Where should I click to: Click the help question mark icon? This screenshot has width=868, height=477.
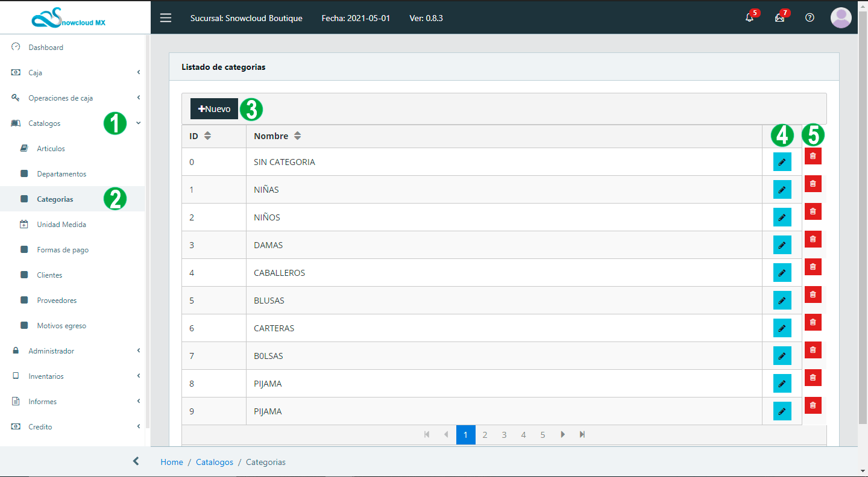(810, 17)
